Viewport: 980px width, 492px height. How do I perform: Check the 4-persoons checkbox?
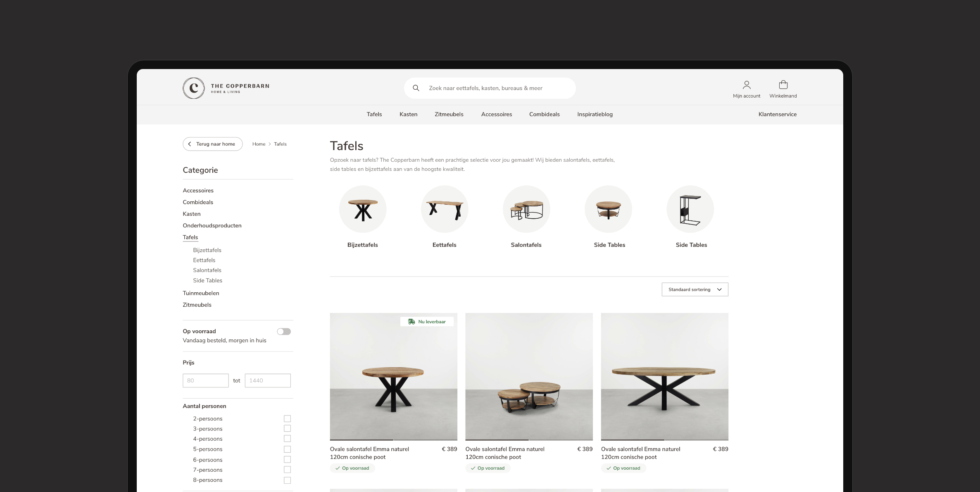click(x=287, y=439)
